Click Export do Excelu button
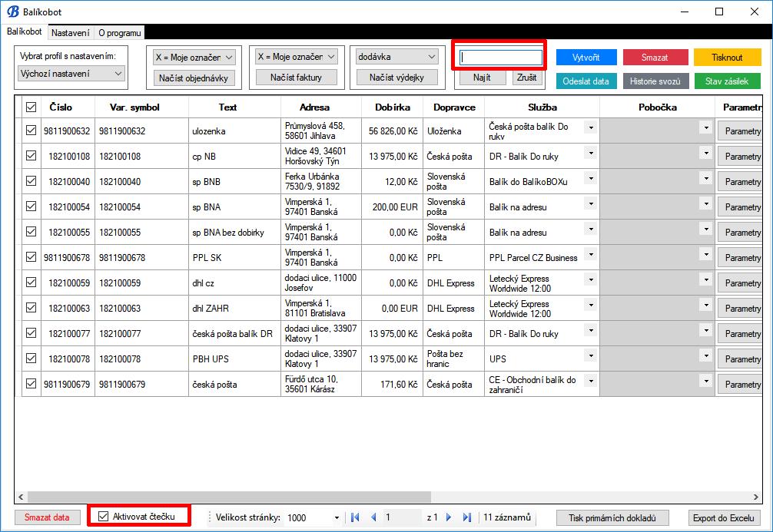Screen dimensions: 773x532 coord(724,517)
